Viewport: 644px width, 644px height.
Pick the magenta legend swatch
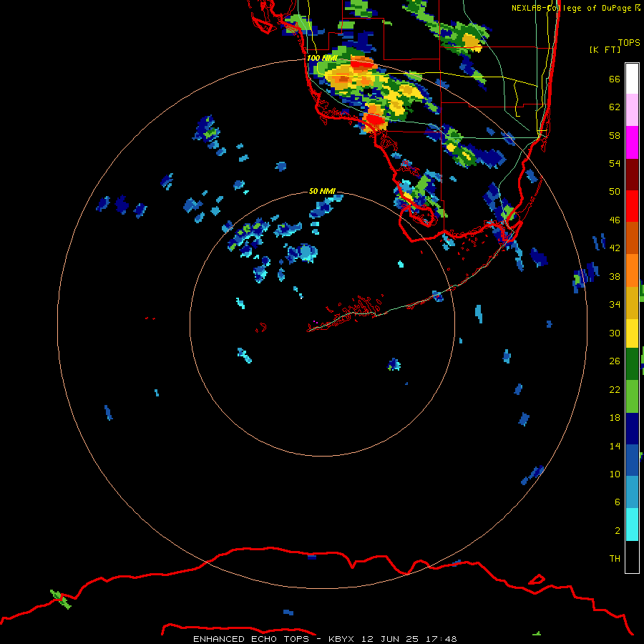tap(632, 142)
